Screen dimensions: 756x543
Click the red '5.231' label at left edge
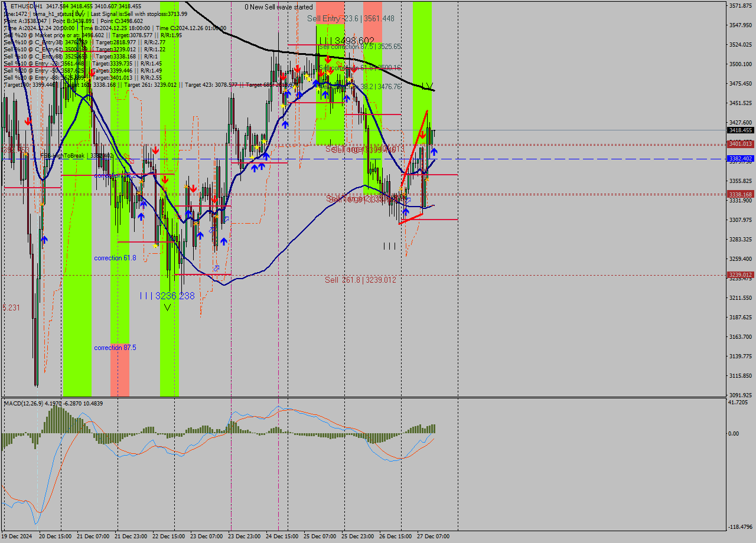pyautogui.click(x=11, y=308)
